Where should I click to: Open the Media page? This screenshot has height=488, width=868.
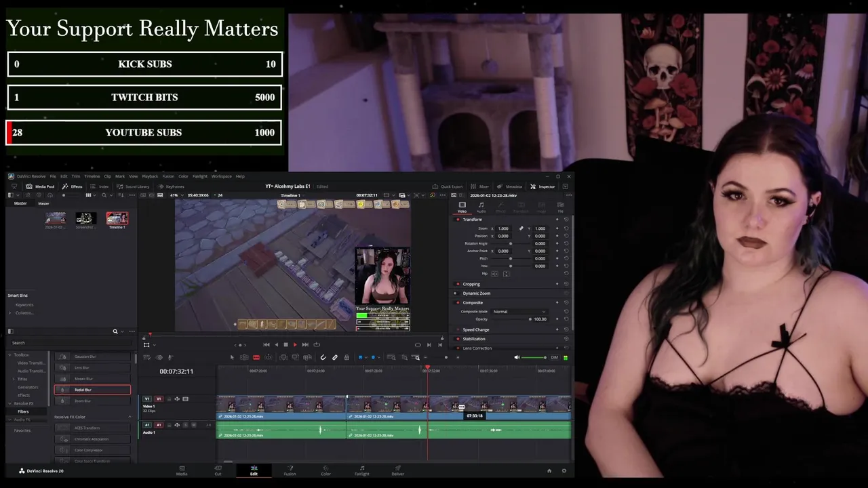[x=182, y=470]
